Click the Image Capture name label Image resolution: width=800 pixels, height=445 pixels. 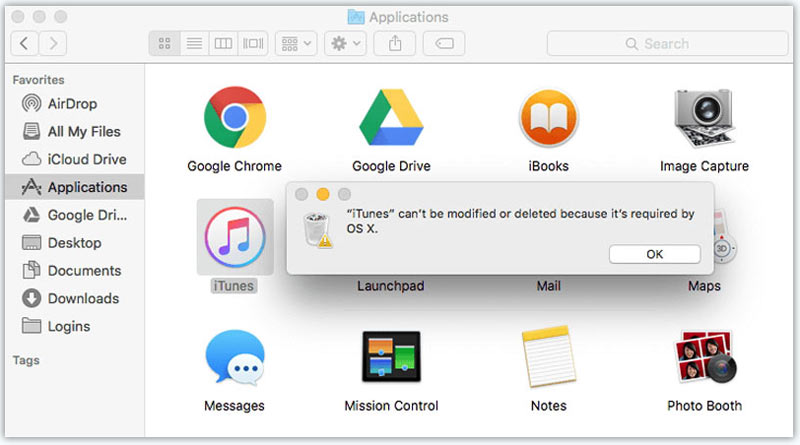click(x=704, y=166)
